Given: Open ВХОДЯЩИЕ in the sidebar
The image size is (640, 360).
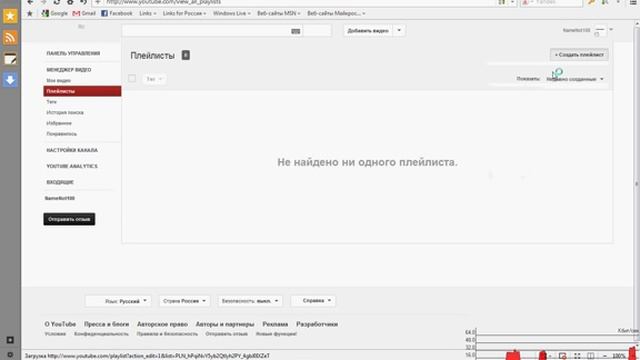Looking at the screenshot, I should [x=60, y=182].
